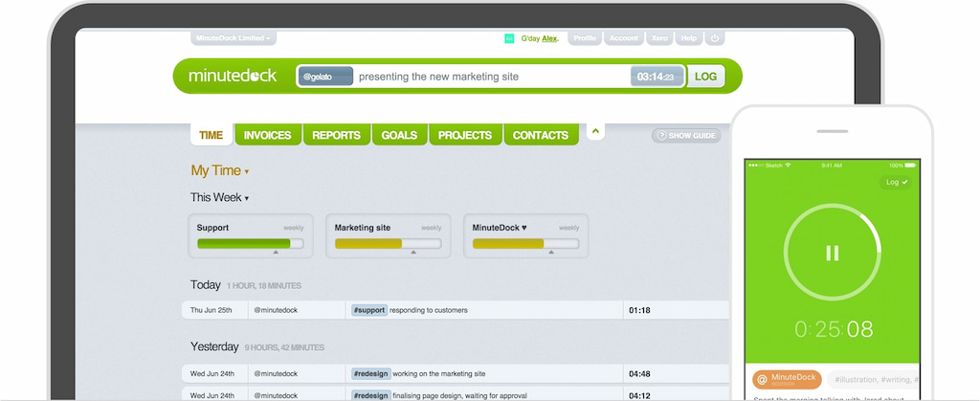
Task: Click the Today heading
Action: pos(206,285)
